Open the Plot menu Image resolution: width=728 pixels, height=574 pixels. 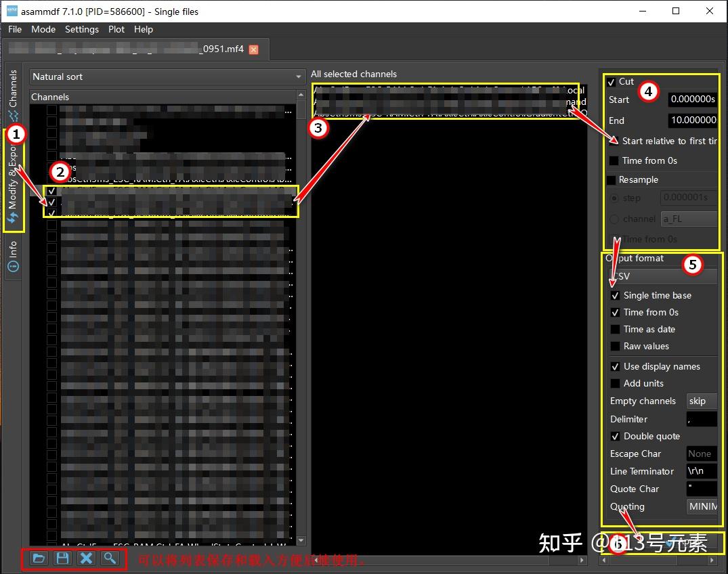click(x=116, y=29)
